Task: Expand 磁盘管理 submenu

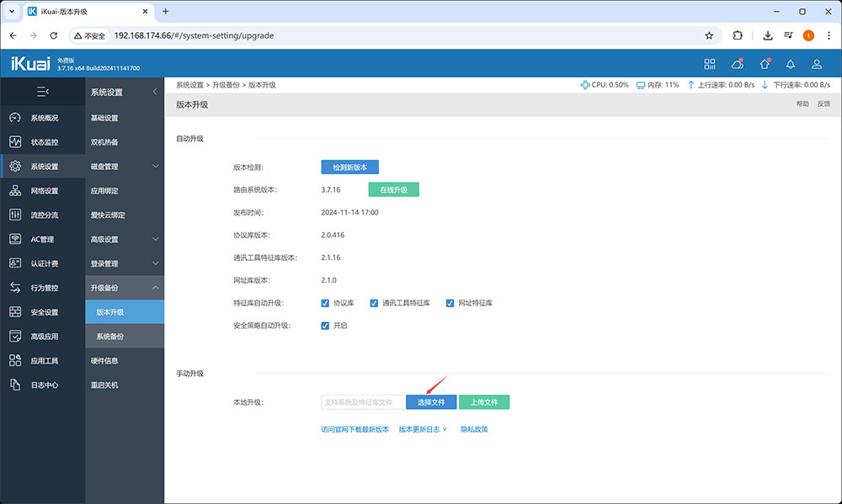Action: click(155, 167)
